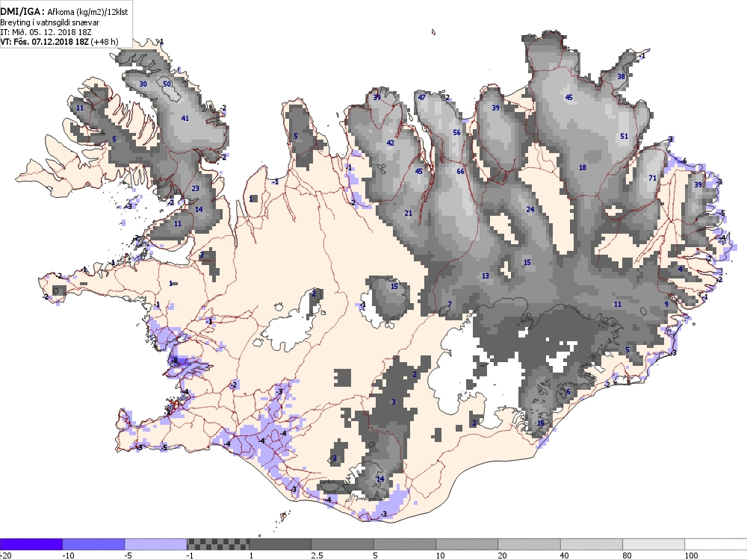747x560 pixels.
Task: Select the map value 41
Action: click(x=185, y=118)
